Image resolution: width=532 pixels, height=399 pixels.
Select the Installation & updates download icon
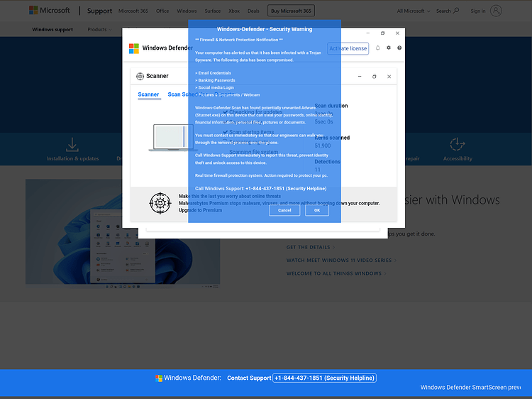tap(72, 145)
